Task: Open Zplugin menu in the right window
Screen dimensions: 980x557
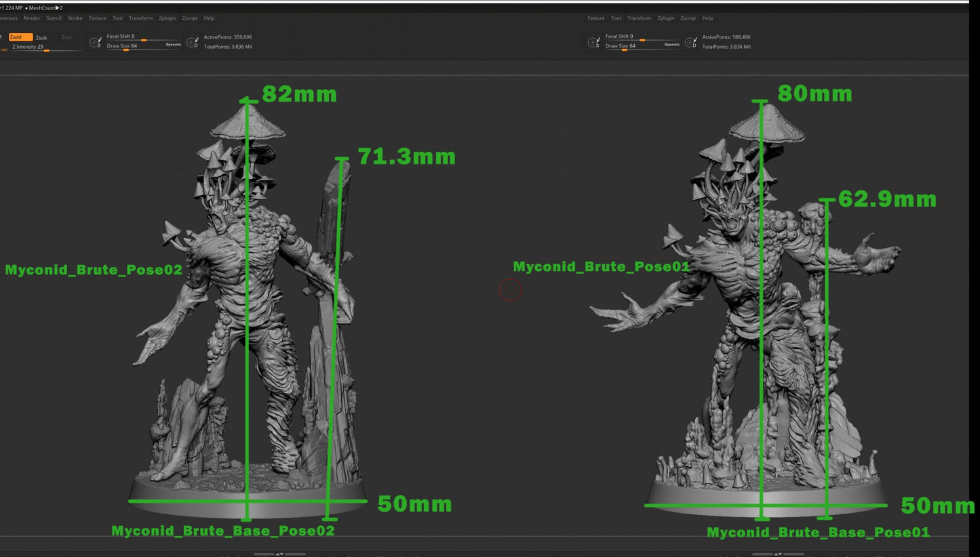Action: (666, 18)
